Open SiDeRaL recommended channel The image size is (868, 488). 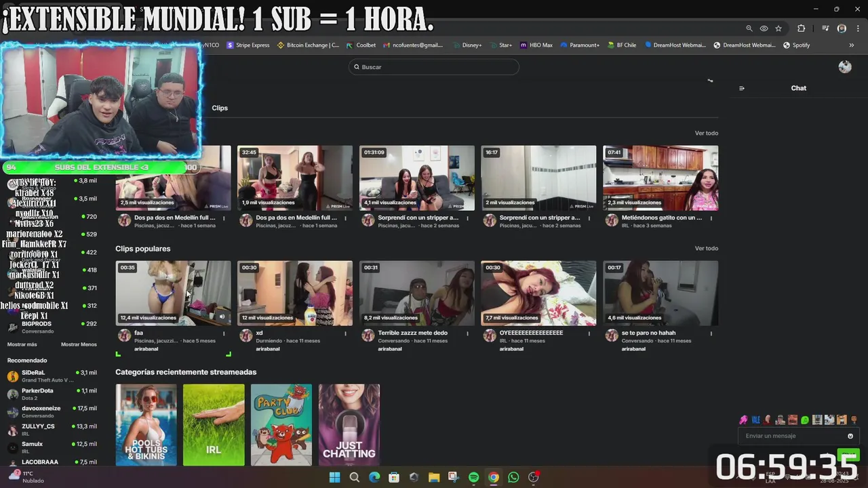point(52,376)
